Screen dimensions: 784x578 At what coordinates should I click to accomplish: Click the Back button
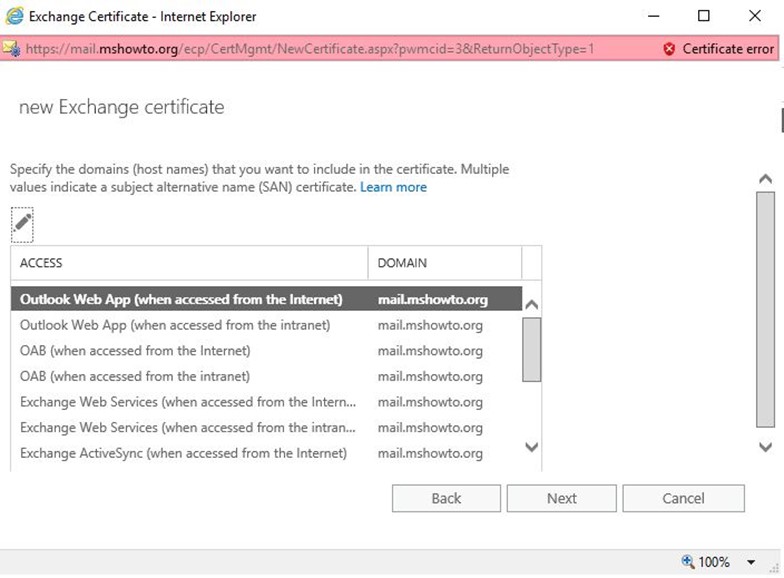(446, 498)
